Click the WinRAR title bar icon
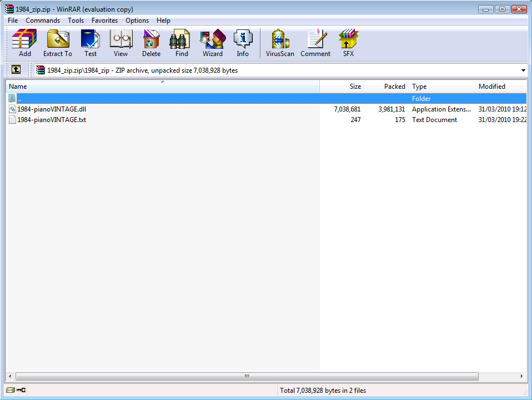Image resolution: width=532 pixels, height=400 pixels. pyautogui.click(x=9, y=9)
